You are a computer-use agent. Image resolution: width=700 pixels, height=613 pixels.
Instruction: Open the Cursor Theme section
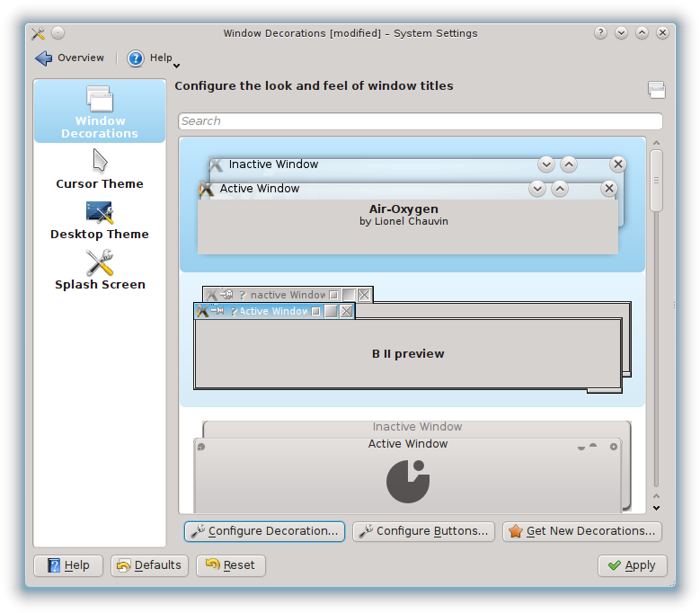click(100, 169)
